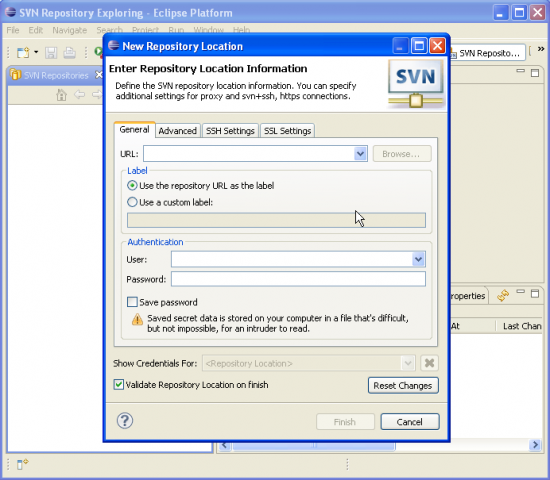The image size is (550, 480).
Task: Check the Save password checkbox
Action: tap(132, 302)
